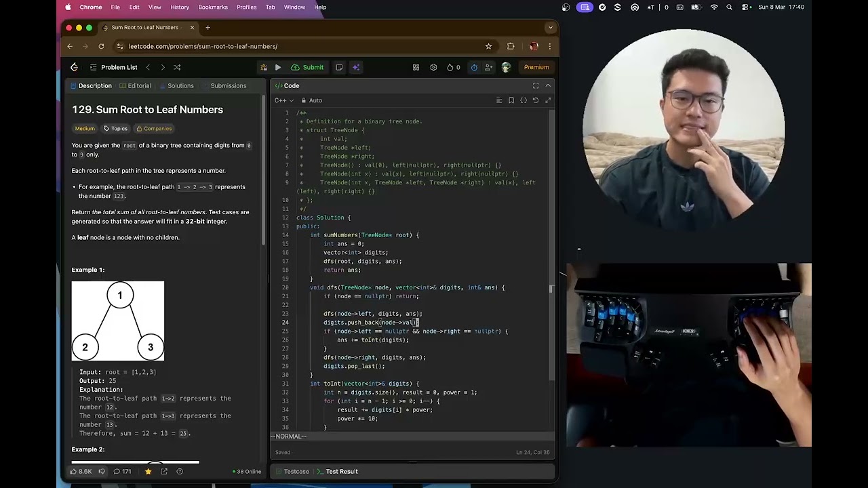Toggle the favorite star icon
Viewport: 868px width, 488px height.
(x=148, y=471)
